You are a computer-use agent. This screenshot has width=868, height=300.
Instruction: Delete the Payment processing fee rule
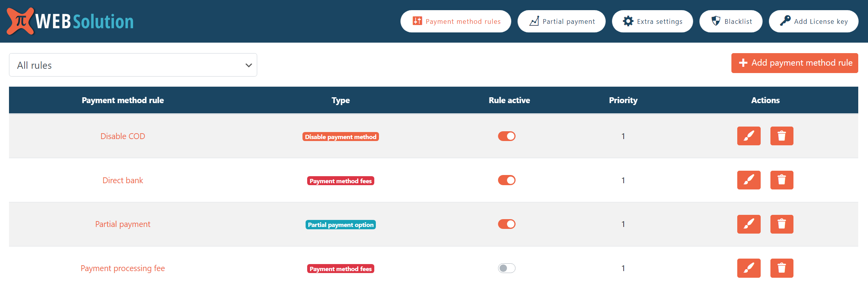pyautogui.click(x=781, y=268)
